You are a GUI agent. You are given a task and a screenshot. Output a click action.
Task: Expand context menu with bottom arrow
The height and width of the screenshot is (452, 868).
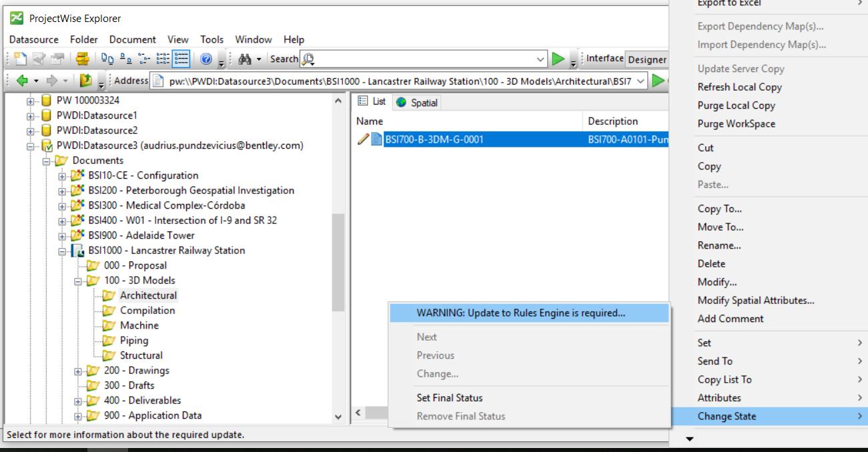point(690,439)
